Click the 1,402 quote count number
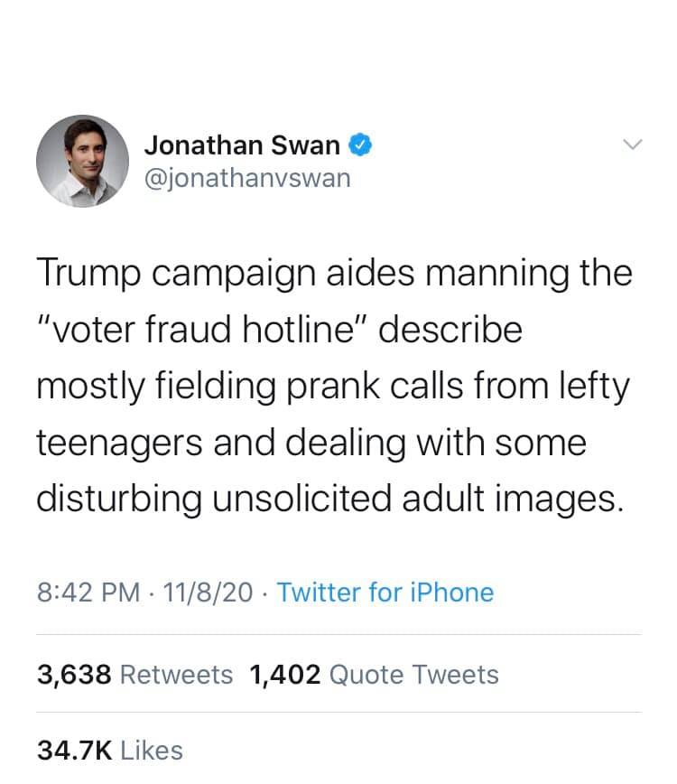This screenshot has height=784, width=677. coord(284,674)
